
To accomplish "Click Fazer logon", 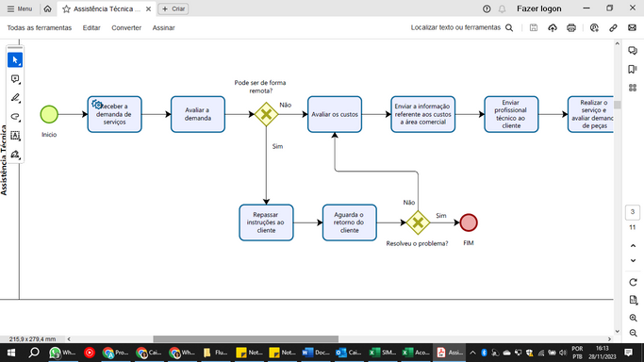I will click(x=538, y=8).
